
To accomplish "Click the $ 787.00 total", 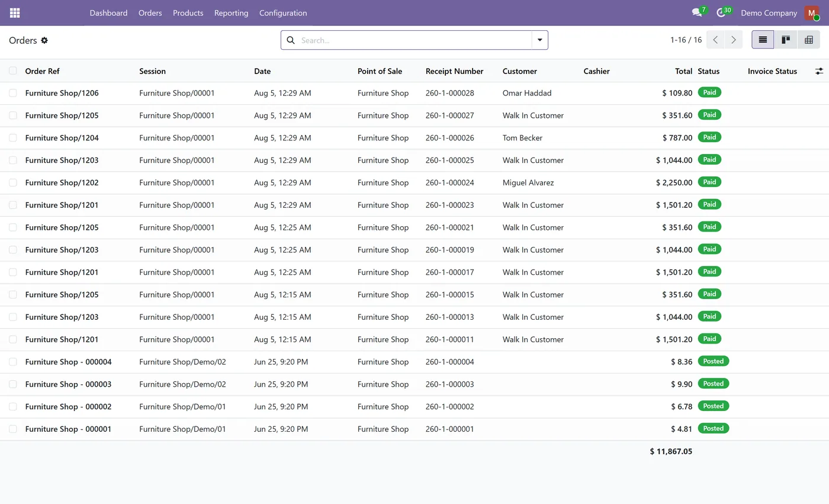I will tap(677, 138).
